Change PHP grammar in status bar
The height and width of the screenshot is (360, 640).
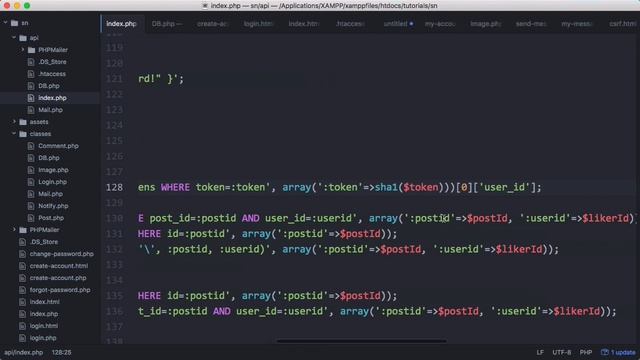pyautogui.click(x=586, y=352)
